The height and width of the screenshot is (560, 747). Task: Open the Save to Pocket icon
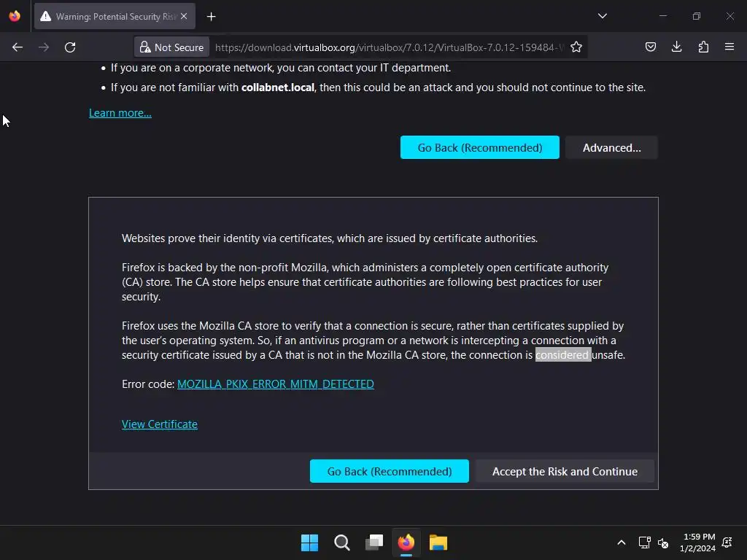(x=650, y=47)
